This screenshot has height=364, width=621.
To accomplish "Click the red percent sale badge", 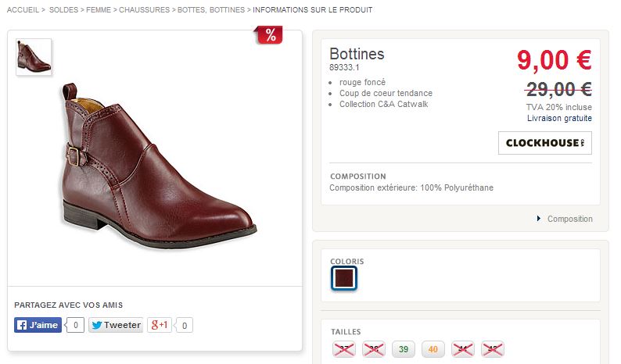I will [270, 34].
